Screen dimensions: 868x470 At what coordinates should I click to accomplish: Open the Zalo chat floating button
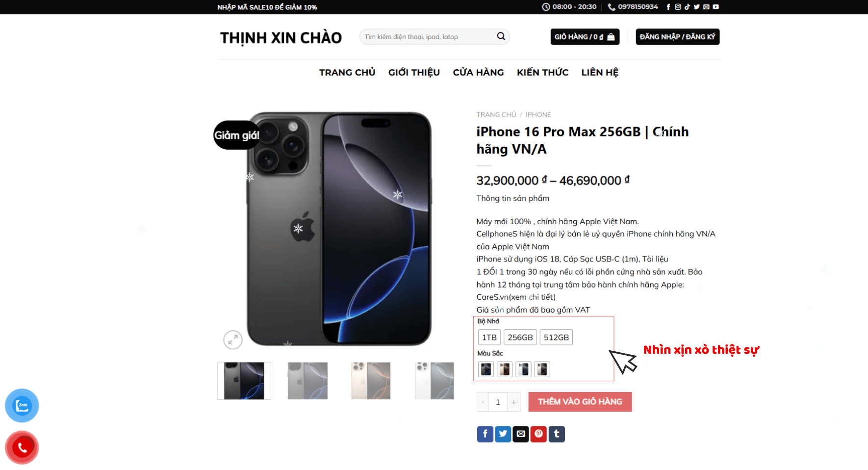click(22, 405)
